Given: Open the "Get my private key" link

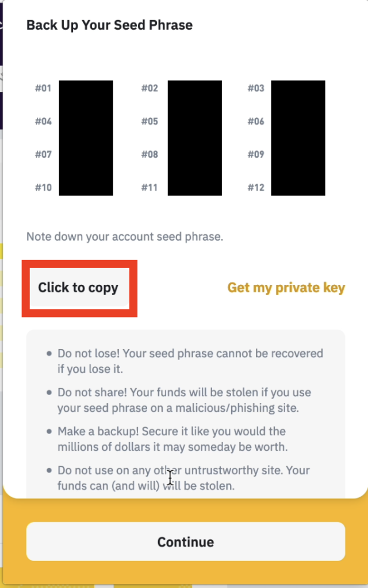Looking at the screenshot, I should (x=286, y=288).
